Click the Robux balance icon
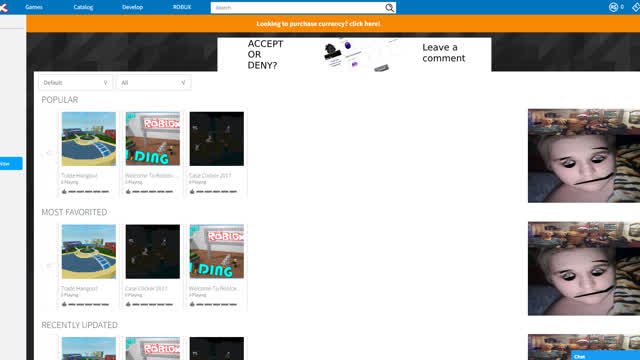640x360 pixels. click(613, 7)
